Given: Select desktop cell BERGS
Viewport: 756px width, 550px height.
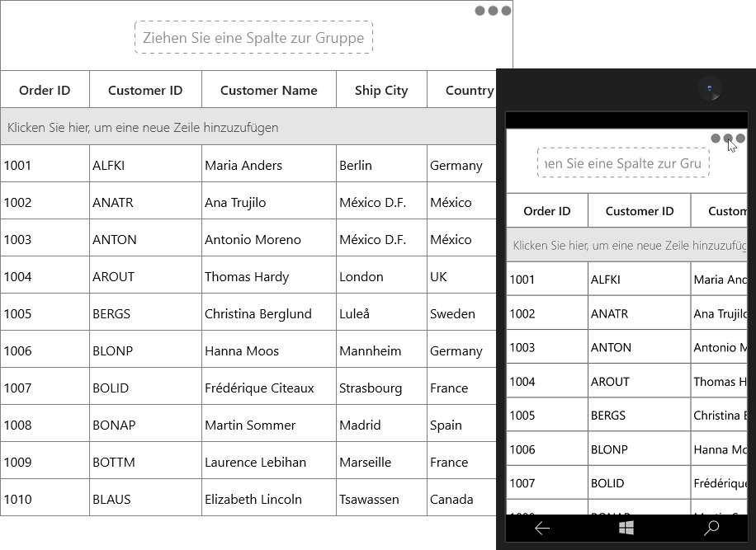Looking at the screenshot, I should 145,313.
